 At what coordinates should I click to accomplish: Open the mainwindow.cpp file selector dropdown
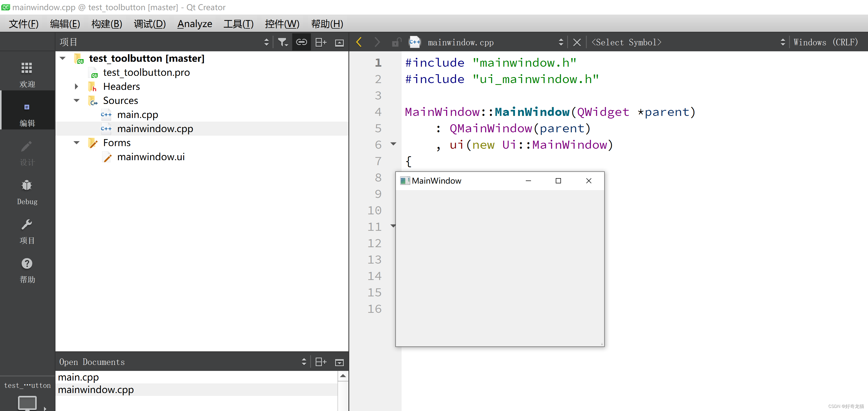pyautogui.click(x=561, y=42)
